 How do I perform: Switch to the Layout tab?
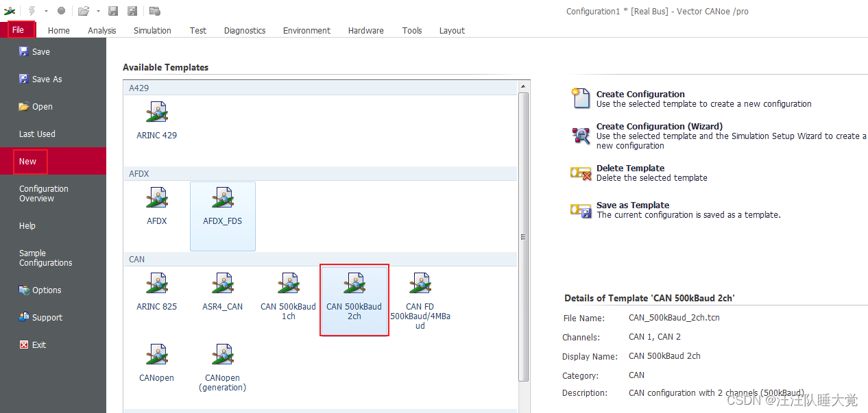coord(452,30)
